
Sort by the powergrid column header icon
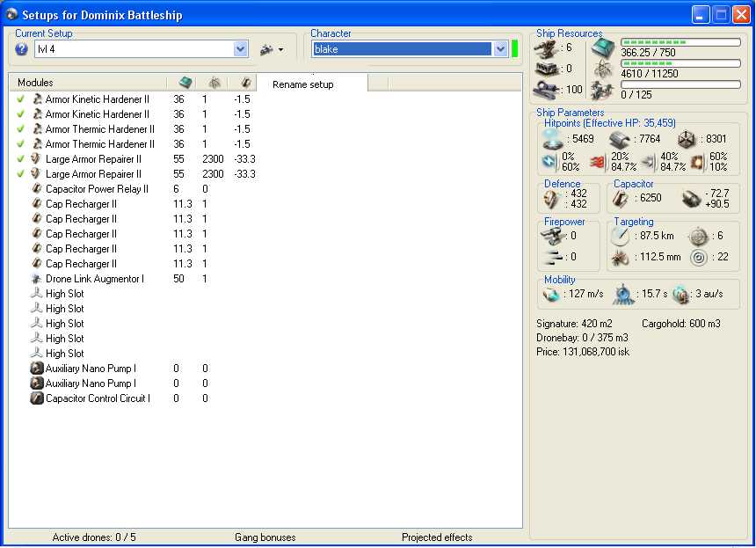coord(214,83)
